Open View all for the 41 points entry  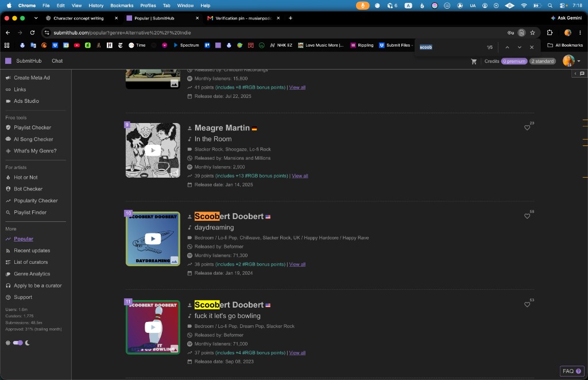click(x=297, y=87)
